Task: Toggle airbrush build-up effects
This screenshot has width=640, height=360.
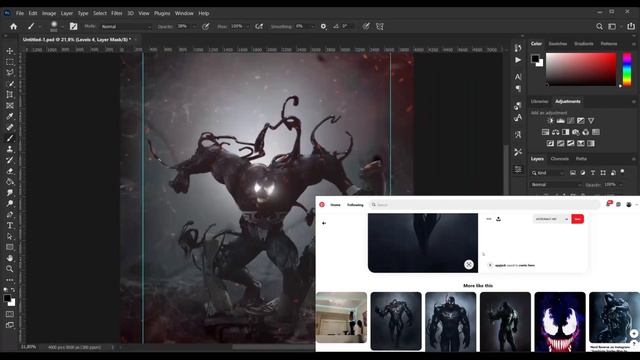Action: pos(259,27)
